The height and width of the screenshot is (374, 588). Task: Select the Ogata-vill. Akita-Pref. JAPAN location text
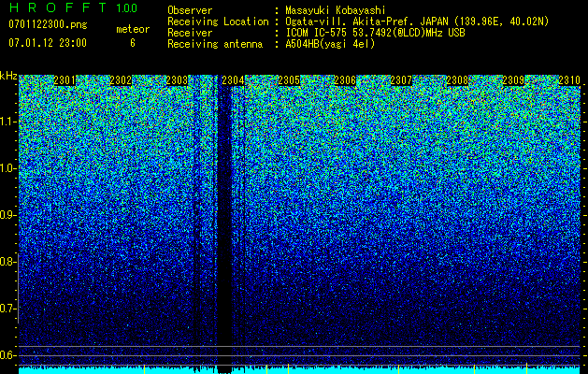tap(417, 22)
